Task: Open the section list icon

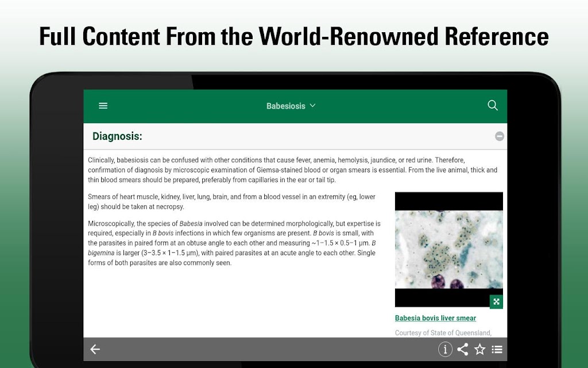Action: 497,349
